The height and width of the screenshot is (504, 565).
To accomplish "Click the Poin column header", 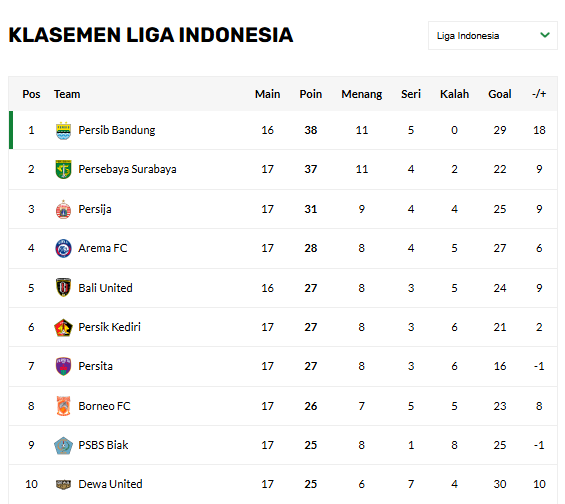I will pyautogui.click(x=311, y=94).
